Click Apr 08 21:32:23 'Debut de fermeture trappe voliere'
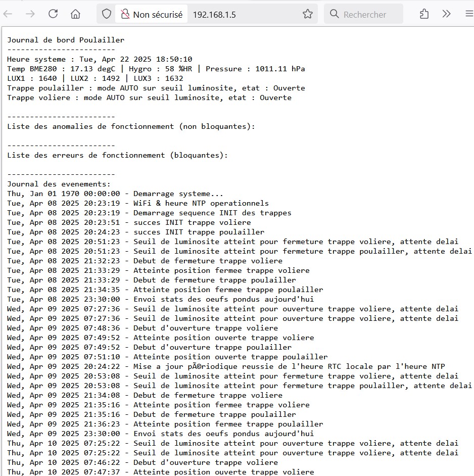The image size is (474, 476). (145, 261)
